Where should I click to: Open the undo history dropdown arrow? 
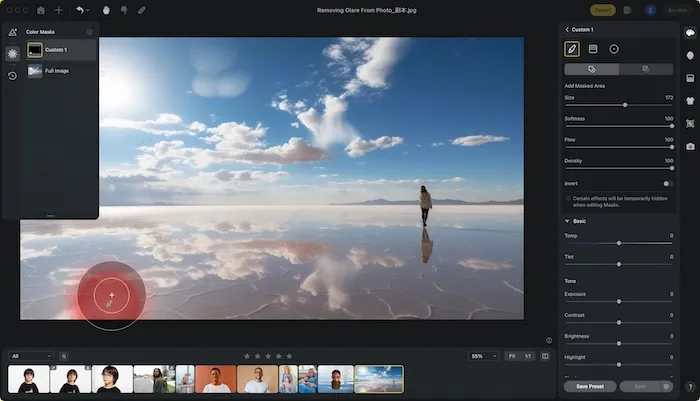click(88, 10)
